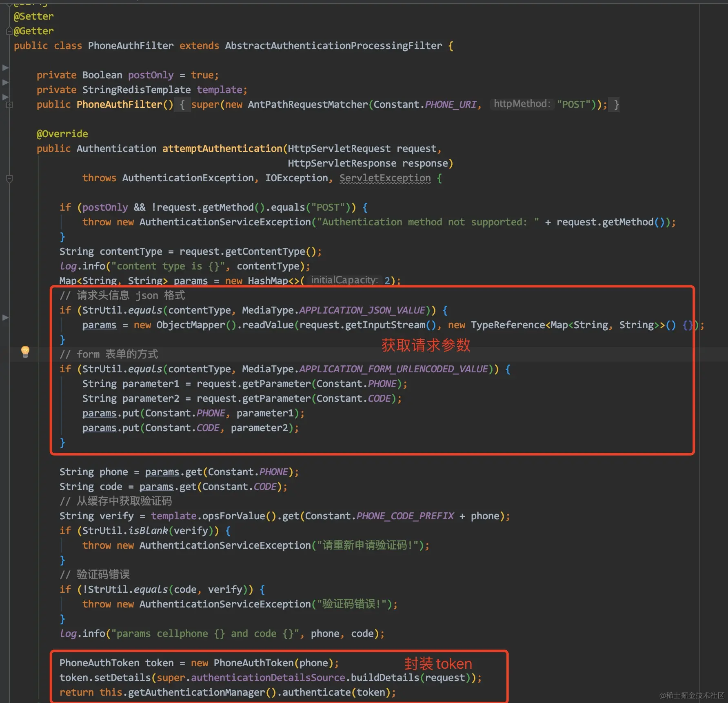Click the opsForValue() method call
728x703 pixels.
[239, 516]
